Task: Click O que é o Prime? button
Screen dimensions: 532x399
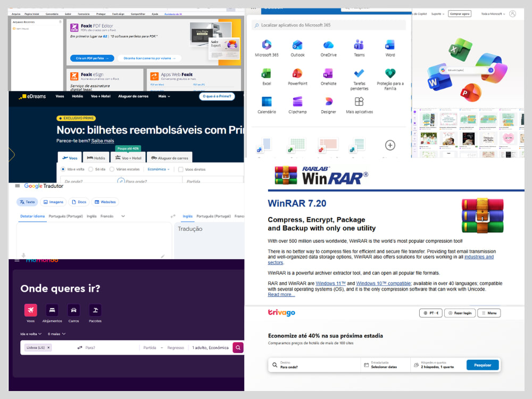Action: click(217, 96)
